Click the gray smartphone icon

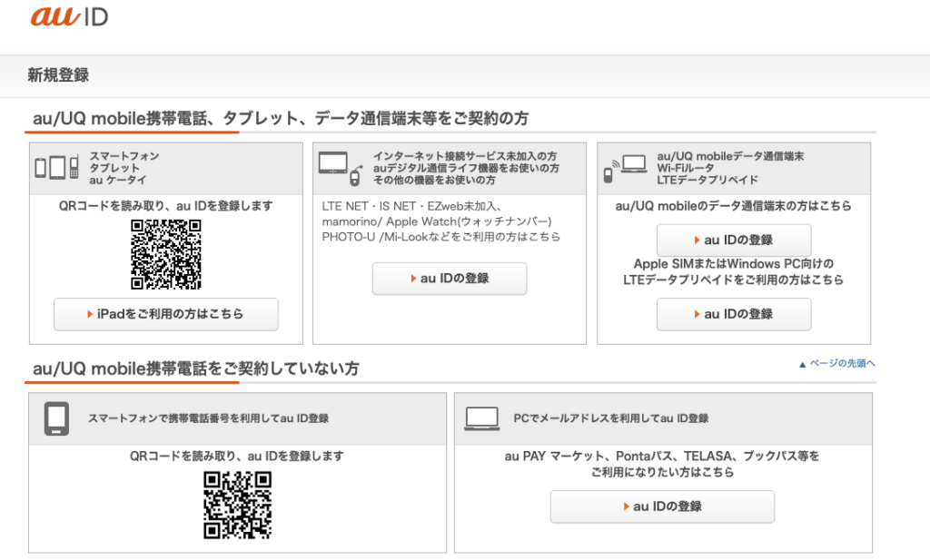point(56,418)
